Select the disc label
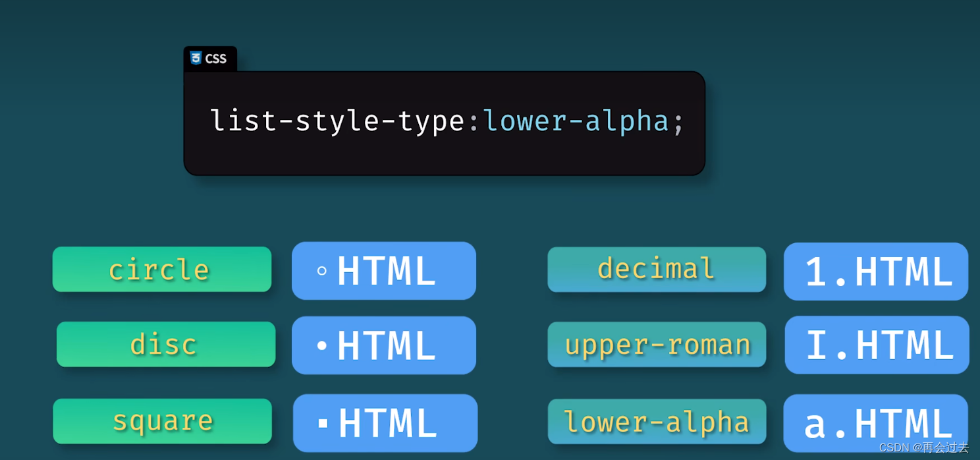This screenshot has height=460, width=980. point(166,344)
